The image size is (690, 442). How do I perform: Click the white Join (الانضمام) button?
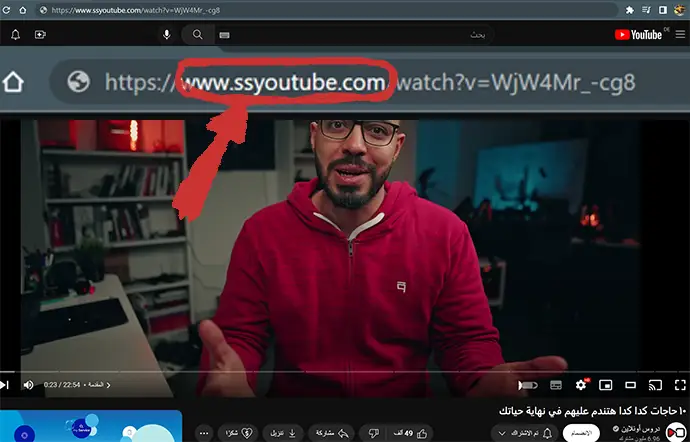[x=581, y=433]
